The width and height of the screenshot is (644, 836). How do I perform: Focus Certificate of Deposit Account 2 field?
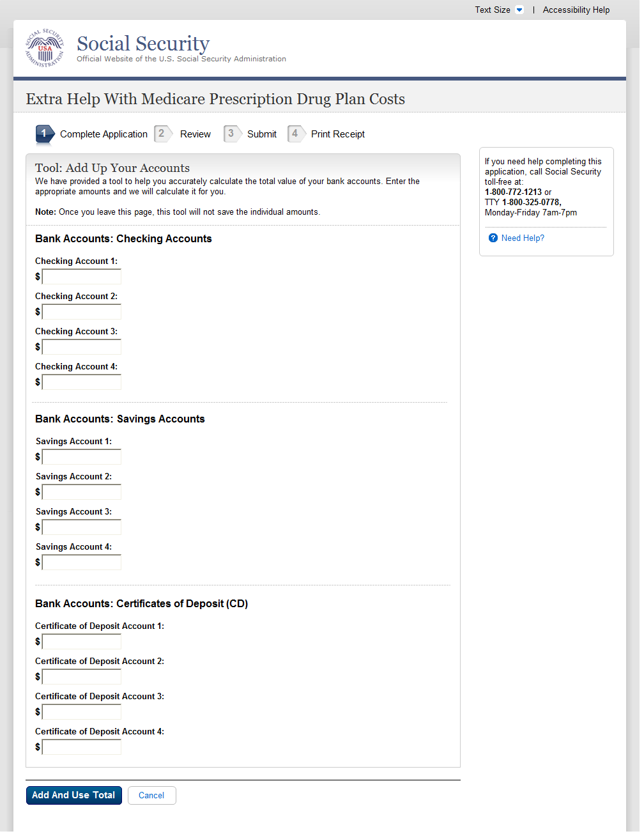[x=82, y=677]
